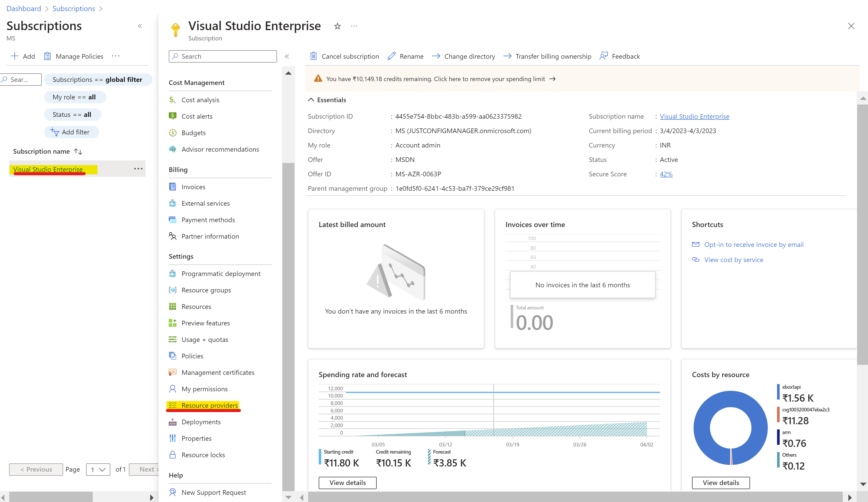Click the mail icon beside Opt-in invoice email
The width and height of the screenshot is (868, 502).
(x=695, y=244)
